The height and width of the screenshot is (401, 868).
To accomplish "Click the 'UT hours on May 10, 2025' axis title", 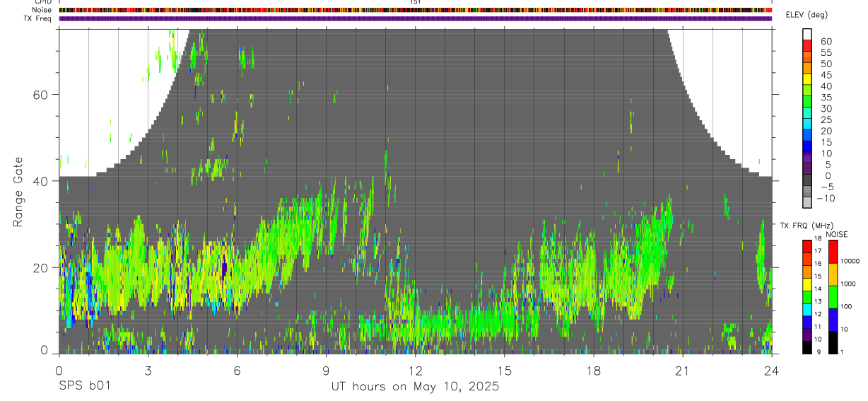I will 415,387.
